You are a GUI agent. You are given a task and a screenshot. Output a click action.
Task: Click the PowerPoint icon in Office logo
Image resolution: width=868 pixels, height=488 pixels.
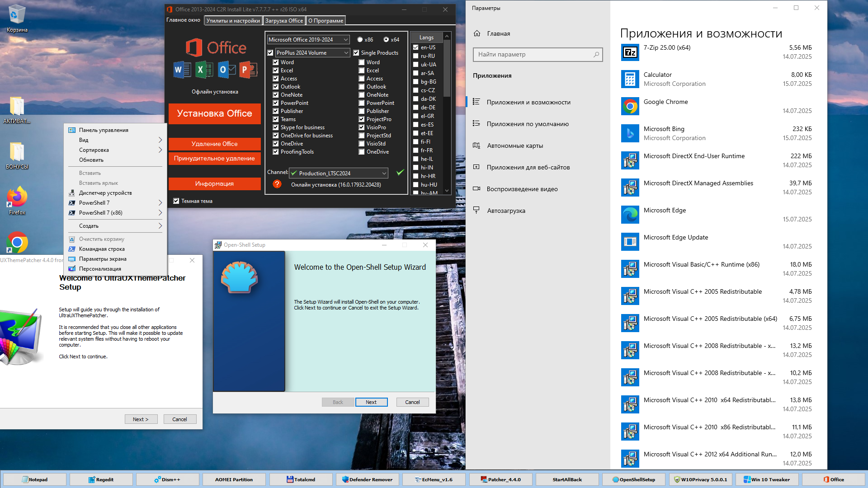pos(248,70)
